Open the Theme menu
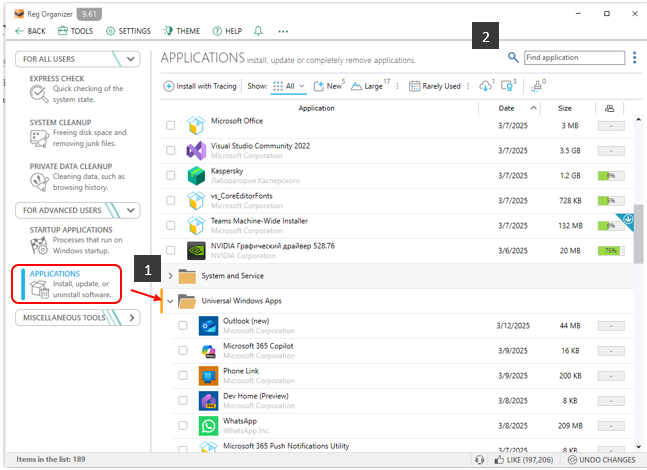647x470 pixels. pyautogui.click(x=181, y=31)
